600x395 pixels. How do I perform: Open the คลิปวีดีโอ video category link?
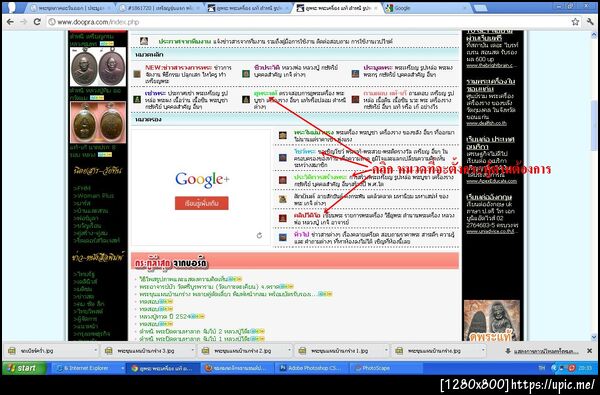[x=307, y=215]
